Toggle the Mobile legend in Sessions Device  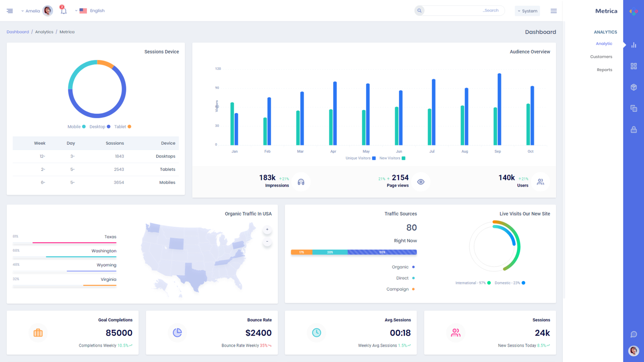click(x=76, y=127)
